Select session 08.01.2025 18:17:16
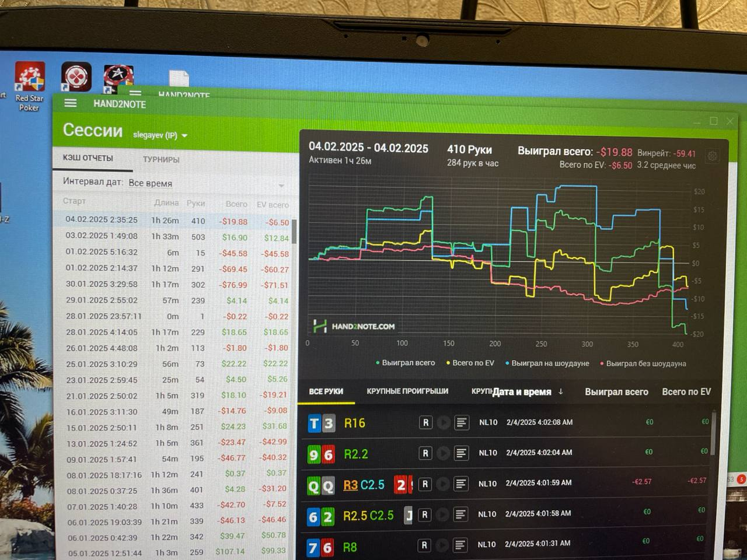Viewport: 747px width, 560px height. coord(176,474)
